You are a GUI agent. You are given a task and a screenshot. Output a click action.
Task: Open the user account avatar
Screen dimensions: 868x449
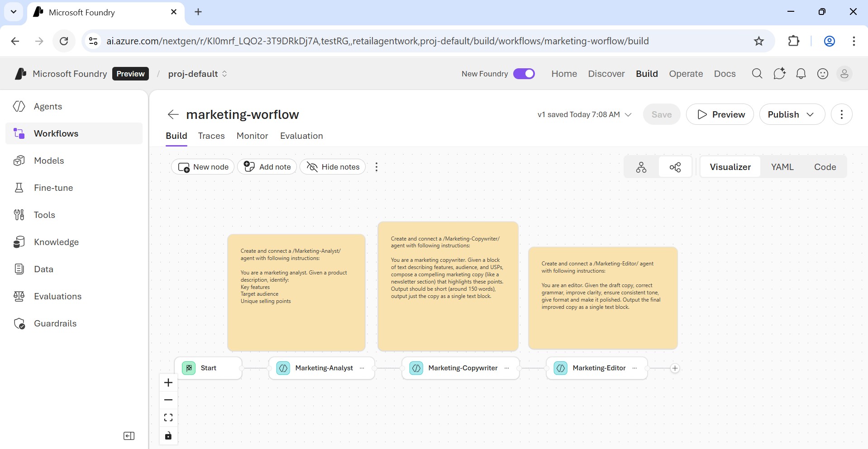844,74
